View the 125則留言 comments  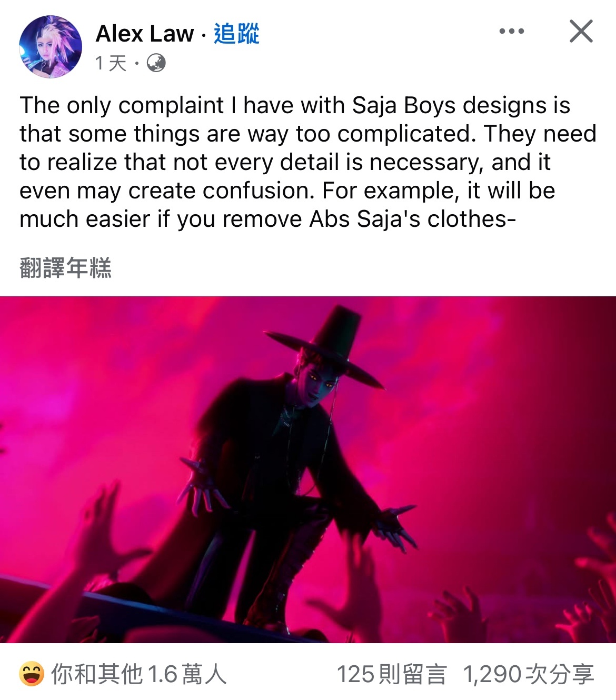(391, 674)
